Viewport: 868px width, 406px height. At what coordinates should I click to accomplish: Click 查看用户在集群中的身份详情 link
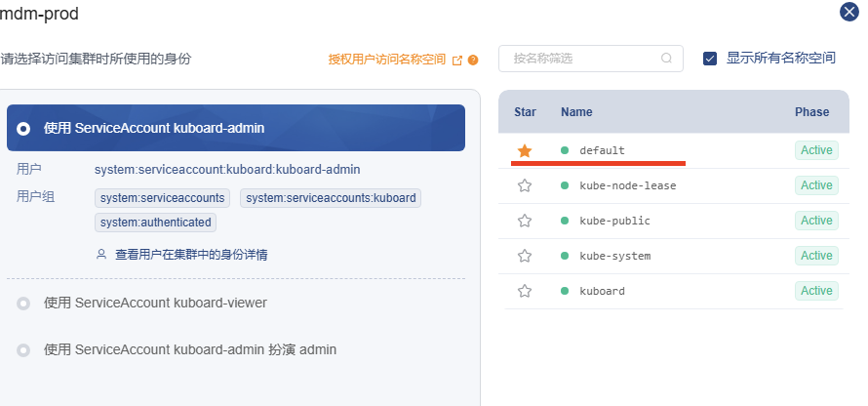click(x=191, y=255)
